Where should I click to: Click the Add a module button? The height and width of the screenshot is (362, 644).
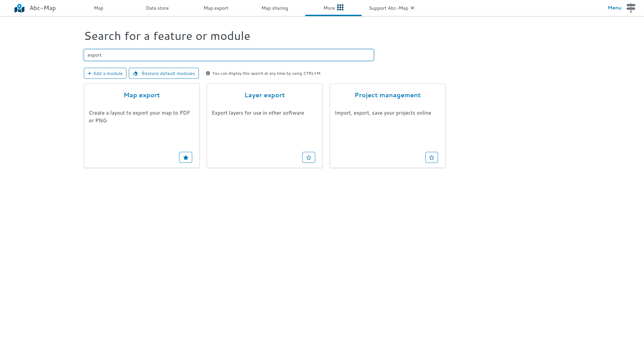pyautogui.click(x=105, y=73)
